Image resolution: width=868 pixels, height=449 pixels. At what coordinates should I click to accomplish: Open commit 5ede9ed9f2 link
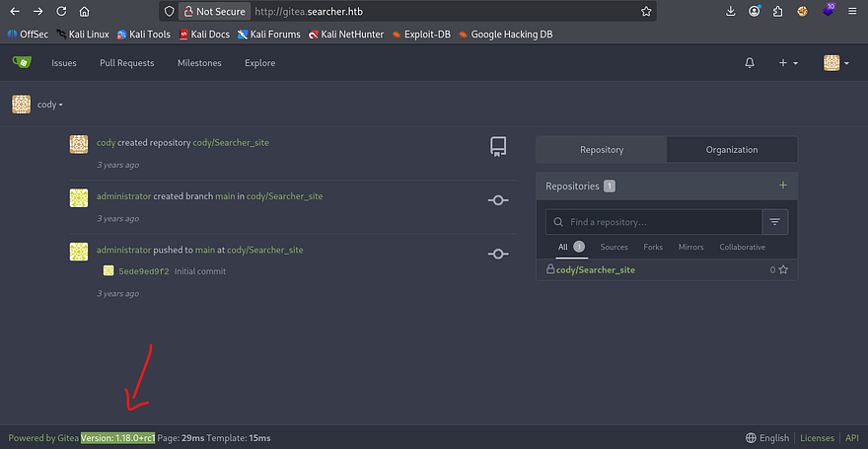(144, 271)
